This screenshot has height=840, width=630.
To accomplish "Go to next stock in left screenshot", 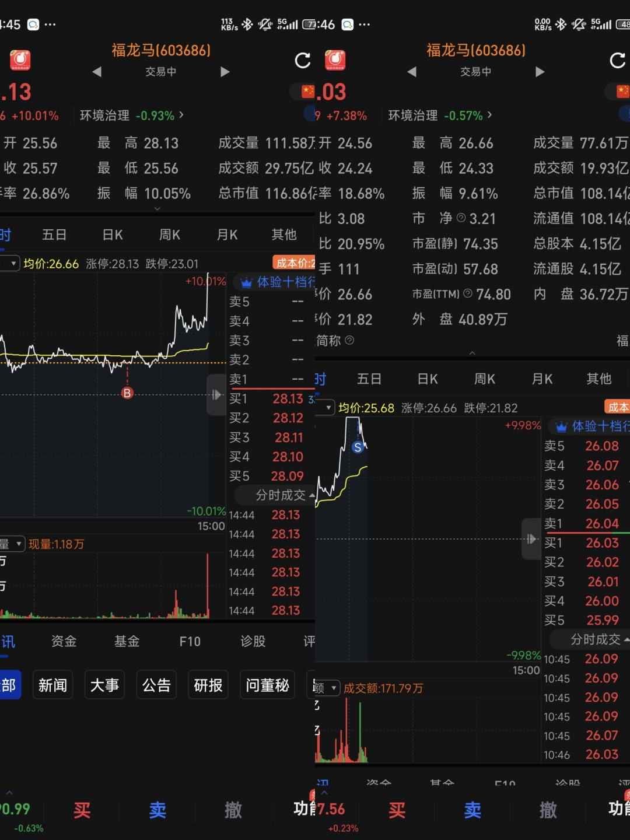I will coord(225,72).
